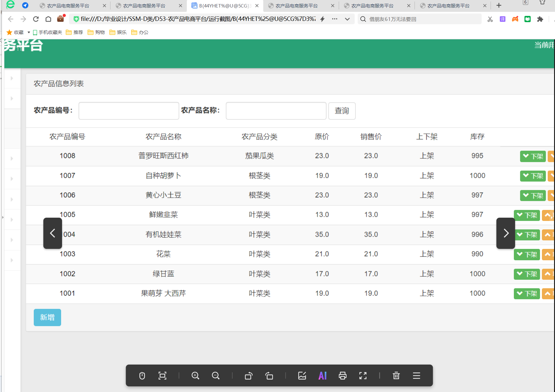The width and height of the screenshot is (555, 392).
Task: Click the 有机娃娃菜 product name cell
Action: click(163, 234)
